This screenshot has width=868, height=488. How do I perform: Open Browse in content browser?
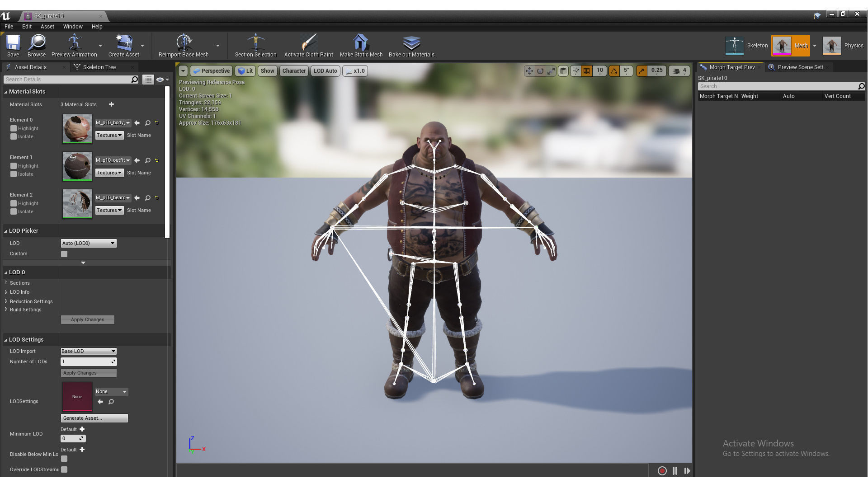[37, 43]
